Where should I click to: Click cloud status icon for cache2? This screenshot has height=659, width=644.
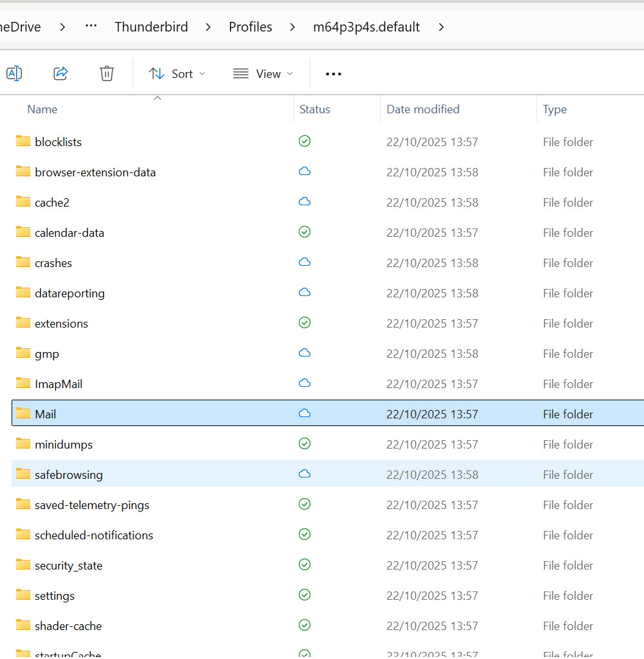pos(305,202)
